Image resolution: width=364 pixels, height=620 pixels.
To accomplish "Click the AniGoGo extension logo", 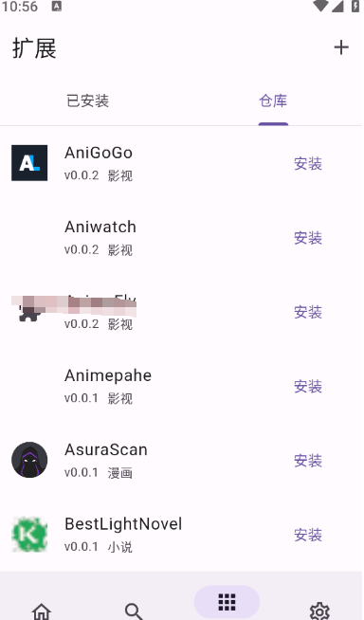I will point(29,163).
